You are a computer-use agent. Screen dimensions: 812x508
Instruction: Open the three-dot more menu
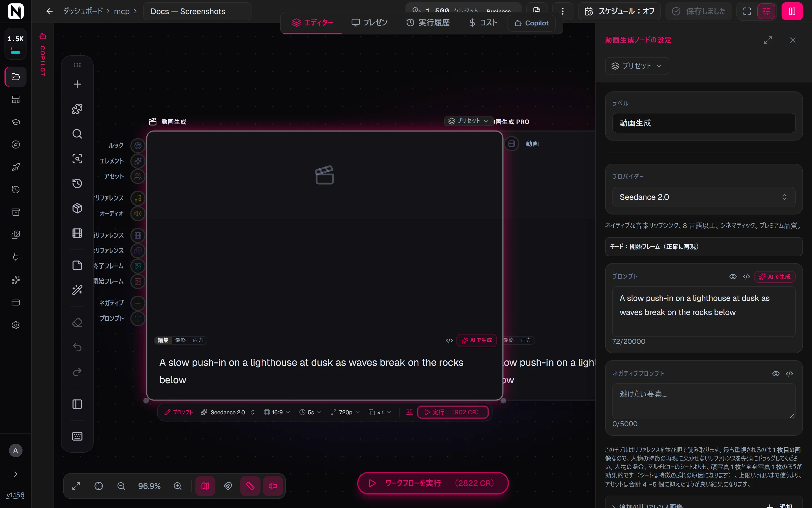[x=563, y=11]
